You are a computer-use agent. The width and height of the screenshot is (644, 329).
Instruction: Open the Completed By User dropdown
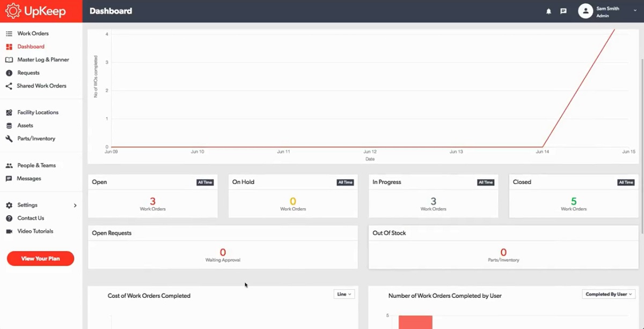[608, 294]
